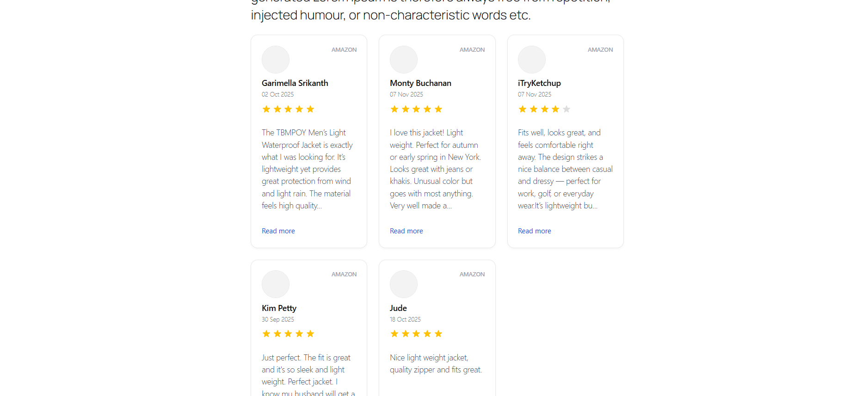Click Jude's profile avatar
Screen dimensions: 868x396
coord(404,284)
